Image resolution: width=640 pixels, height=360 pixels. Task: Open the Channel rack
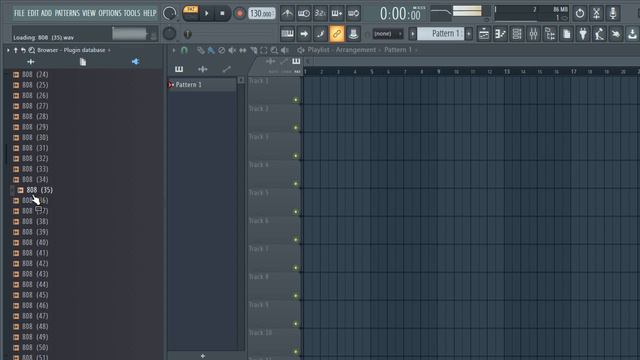(x=517, y=34)
